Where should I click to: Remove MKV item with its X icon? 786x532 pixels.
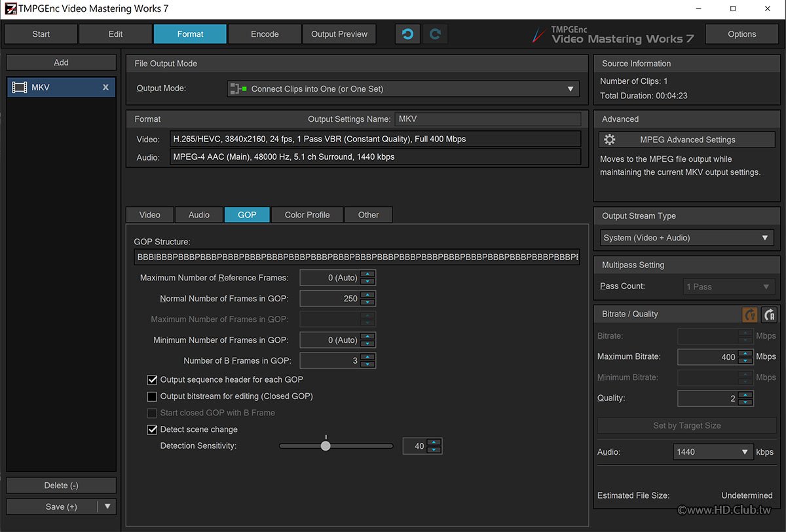coord(105,87)
